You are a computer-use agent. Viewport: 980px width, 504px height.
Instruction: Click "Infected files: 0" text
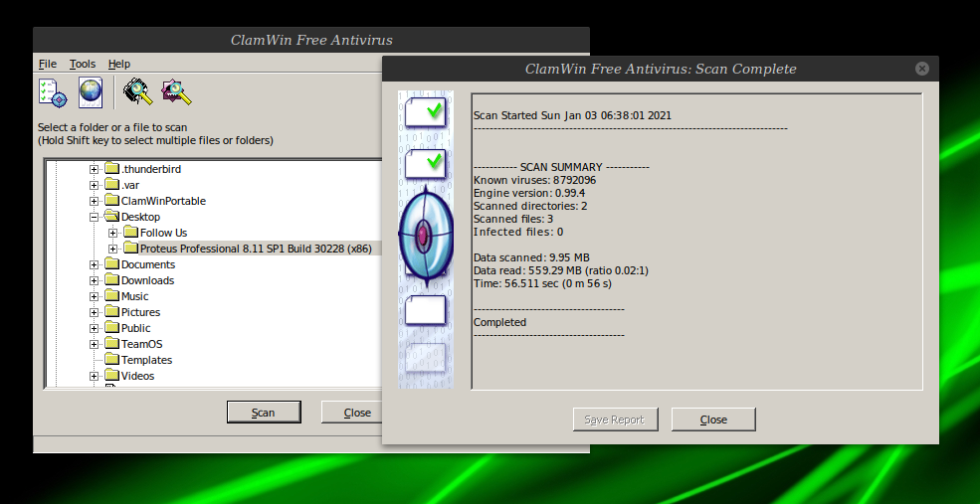tap(518, 232)
